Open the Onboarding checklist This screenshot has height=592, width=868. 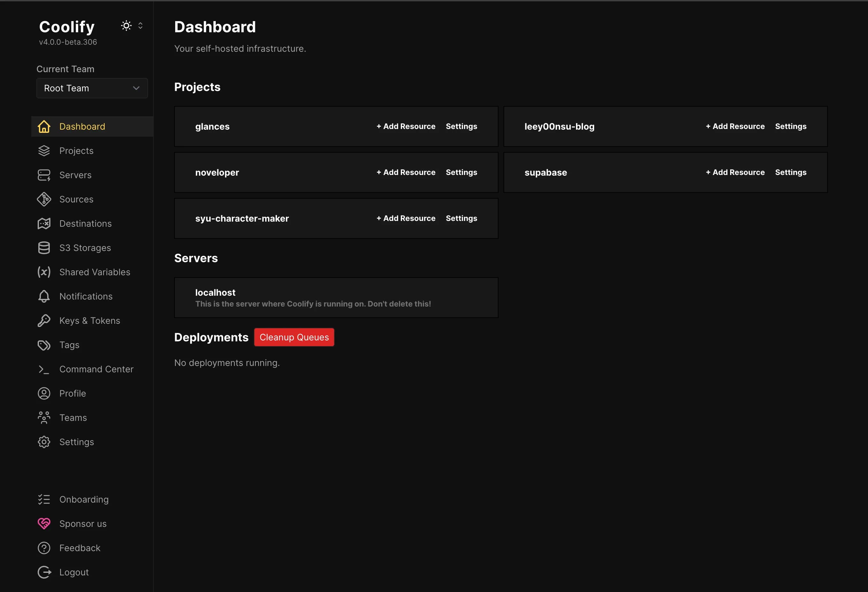[x=84, y=499]
